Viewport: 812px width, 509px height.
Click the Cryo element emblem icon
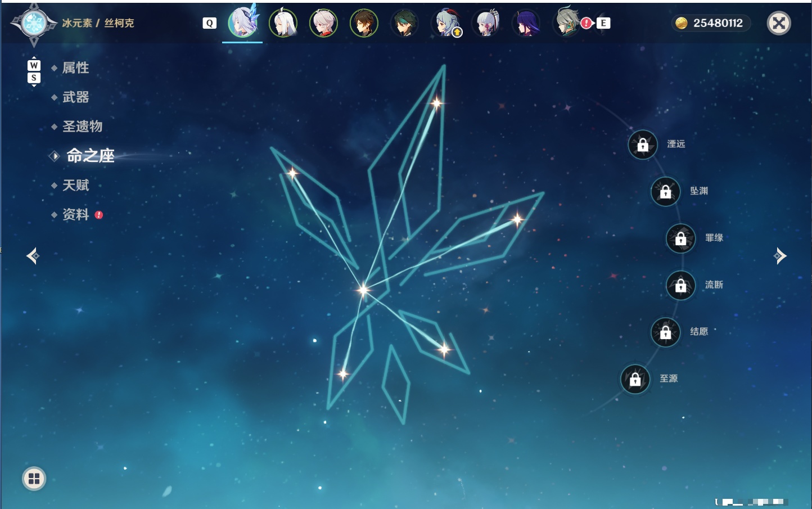pos(34,24)
